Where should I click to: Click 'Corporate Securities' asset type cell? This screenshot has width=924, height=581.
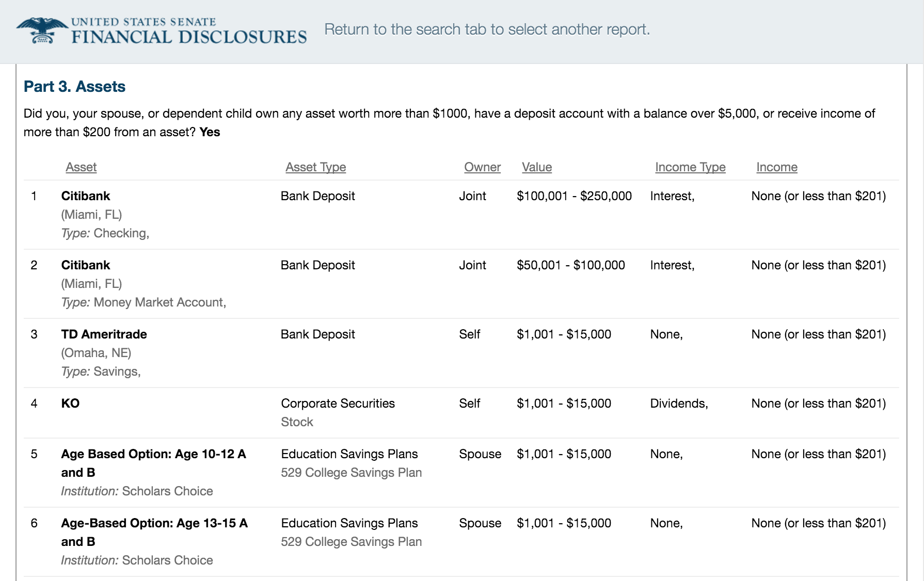tap(338, 404)
